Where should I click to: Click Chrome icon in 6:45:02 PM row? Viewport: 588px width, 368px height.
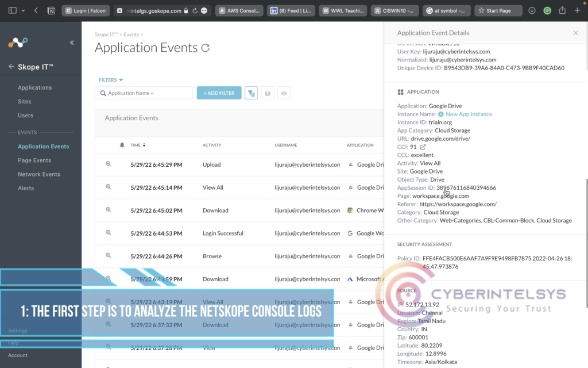(x=350, y=210)
